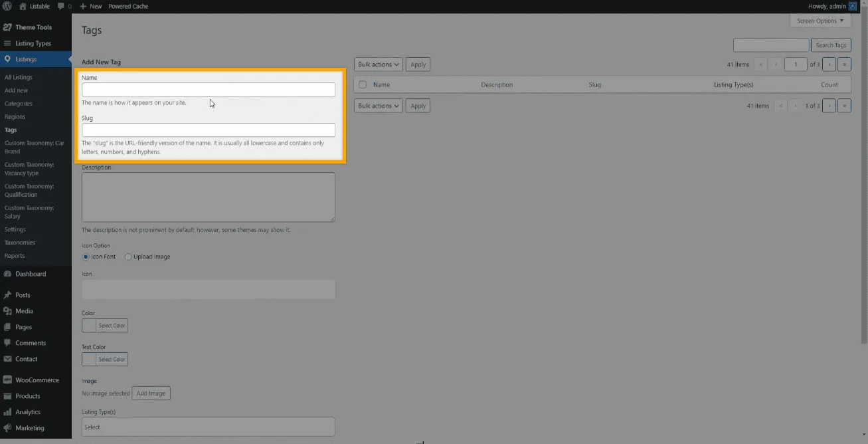Click the WooCommerce icon in sidebar

[7, 380]
